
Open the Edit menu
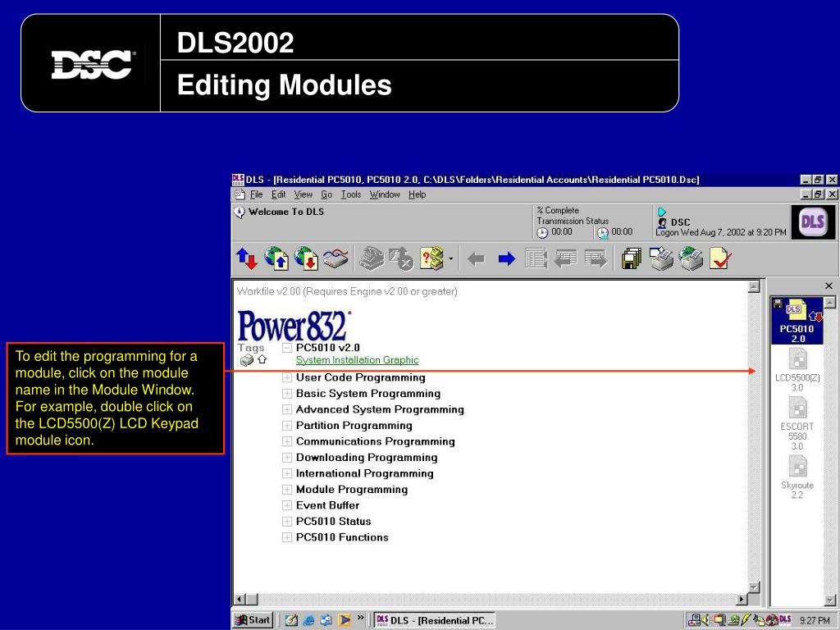[279, 194]
